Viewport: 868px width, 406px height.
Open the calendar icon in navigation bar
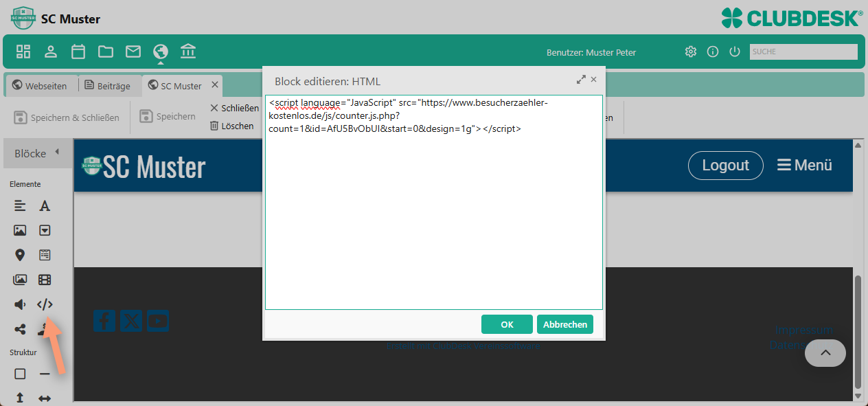[78, 52]
